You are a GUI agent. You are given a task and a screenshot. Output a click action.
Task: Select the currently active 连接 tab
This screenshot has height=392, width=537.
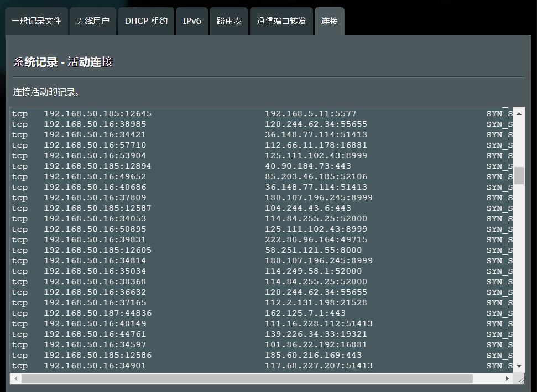pos(329,21)
